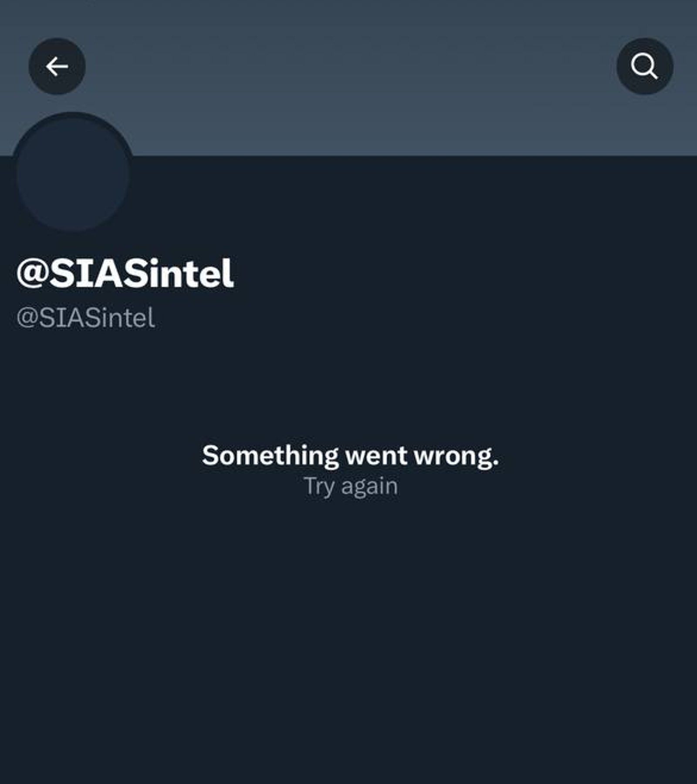Click the bold error heading above Try again
The width and height of the screenshot is (697, 784).
click(x=350, y=456)
